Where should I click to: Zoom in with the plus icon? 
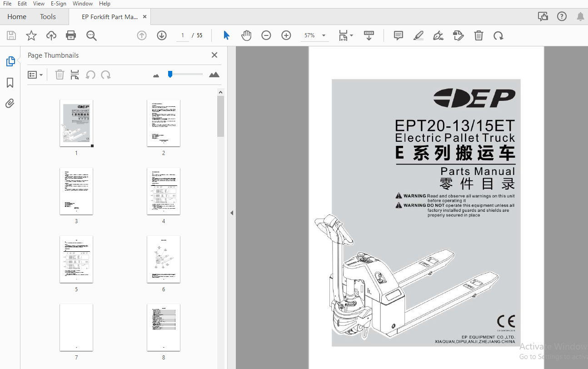point(286,35)
